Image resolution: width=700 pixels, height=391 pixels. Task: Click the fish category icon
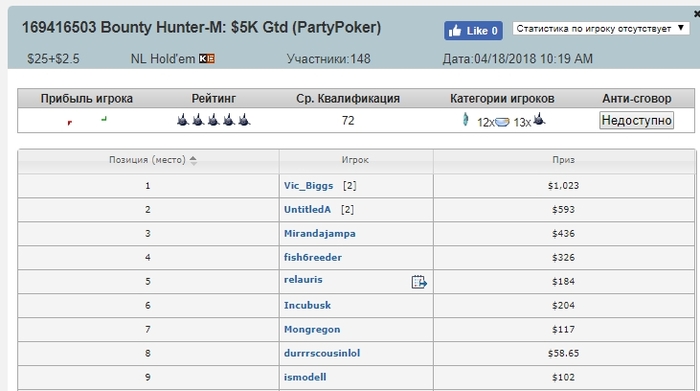coord(465,120)
